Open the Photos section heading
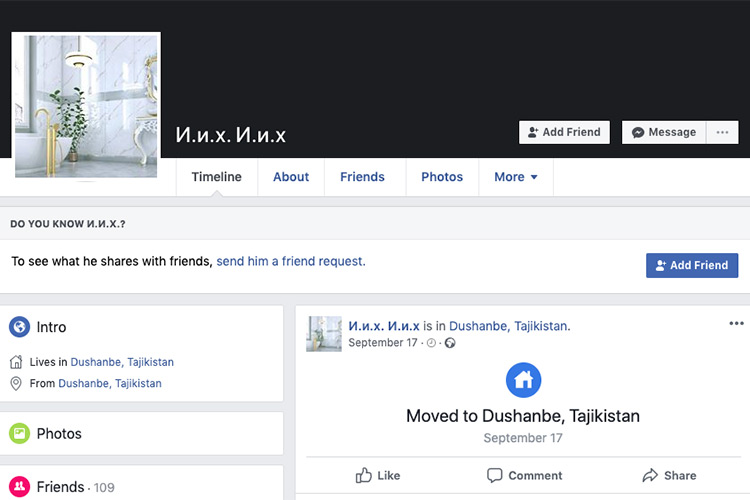750x500 pixels. 59,433
